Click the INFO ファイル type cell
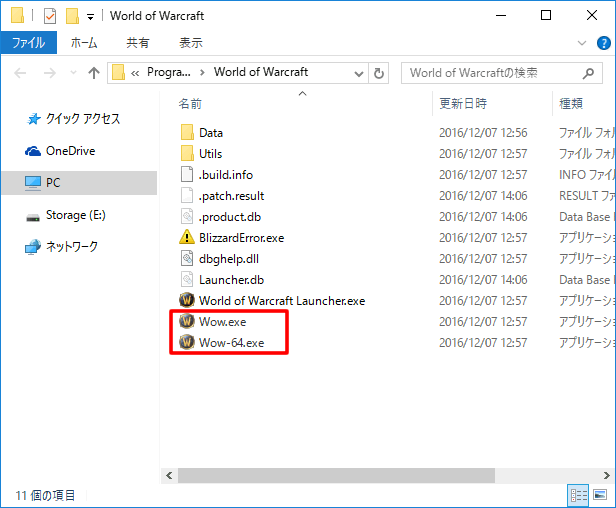The height and width of the screenshot is (508, 616). point(587,175)
